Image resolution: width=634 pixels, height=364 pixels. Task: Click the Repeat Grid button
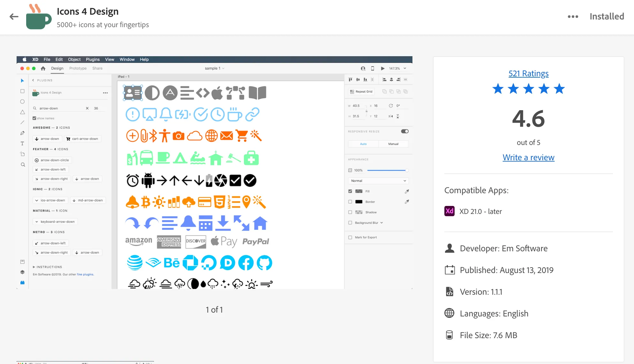click(x=361, y=92)
